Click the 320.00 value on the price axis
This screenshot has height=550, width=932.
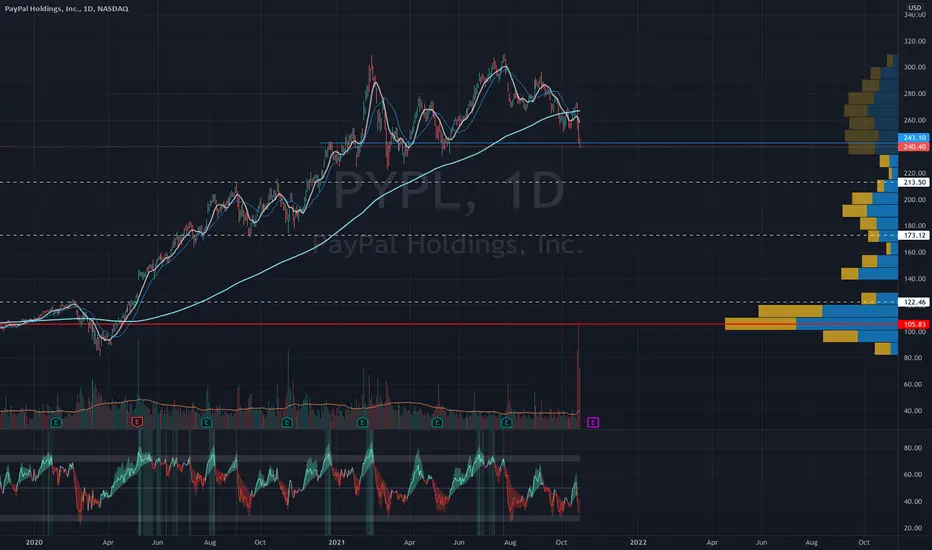915,41
